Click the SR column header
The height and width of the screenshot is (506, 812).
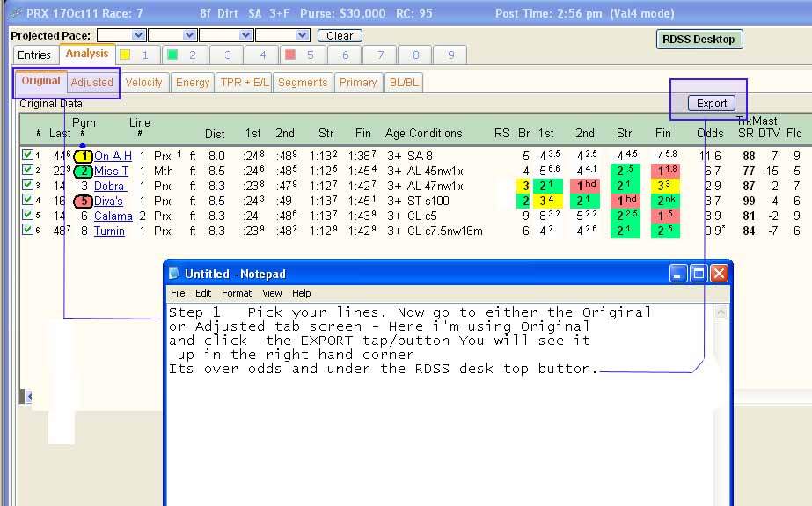746,133
